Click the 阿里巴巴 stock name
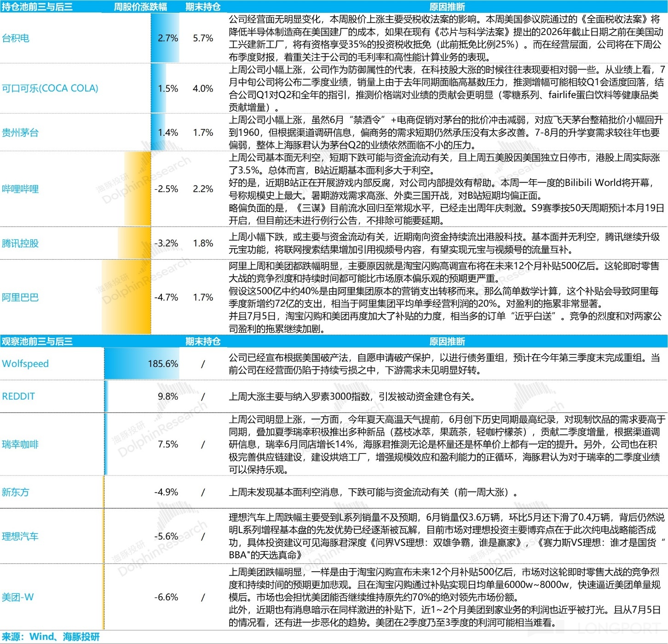Image resolution: width=668 pixels, height=644 pixels. (20, 297)
